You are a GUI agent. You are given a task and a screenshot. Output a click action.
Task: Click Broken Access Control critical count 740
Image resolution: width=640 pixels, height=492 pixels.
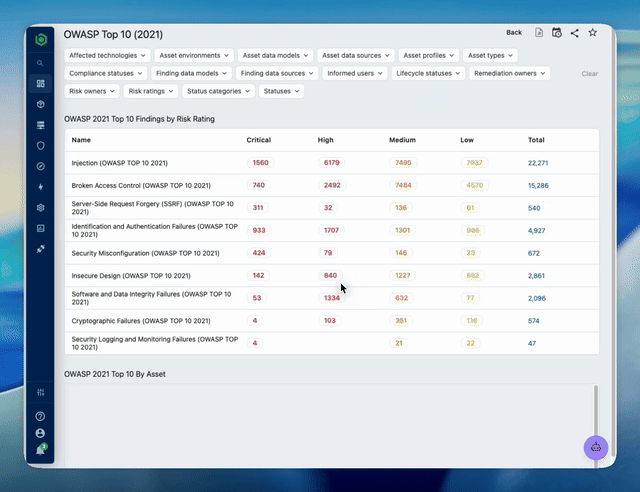(x=258, y=185)
